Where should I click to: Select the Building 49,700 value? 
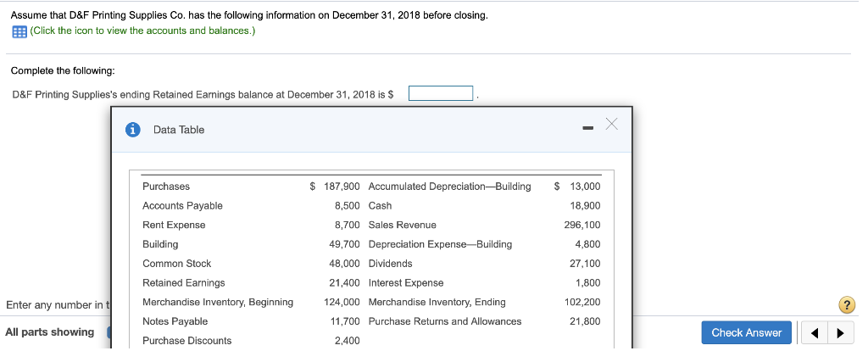point(344,244)
